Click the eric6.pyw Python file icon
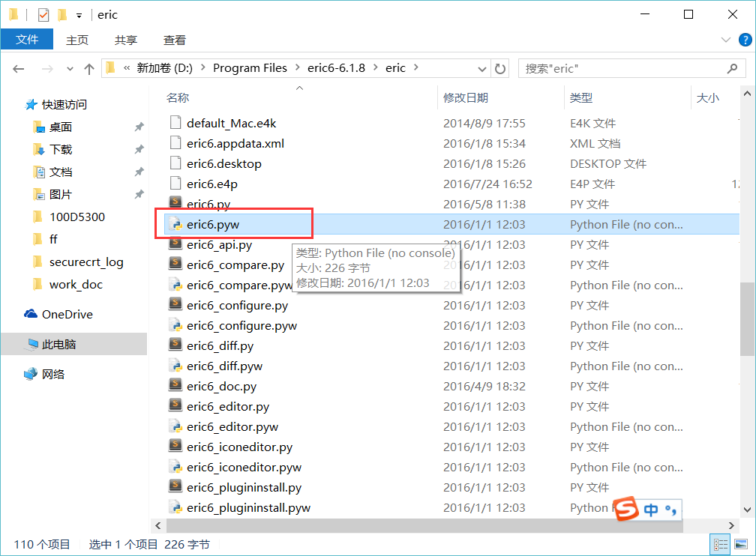Viewport: 756px width, 556px height. [175, 225]
